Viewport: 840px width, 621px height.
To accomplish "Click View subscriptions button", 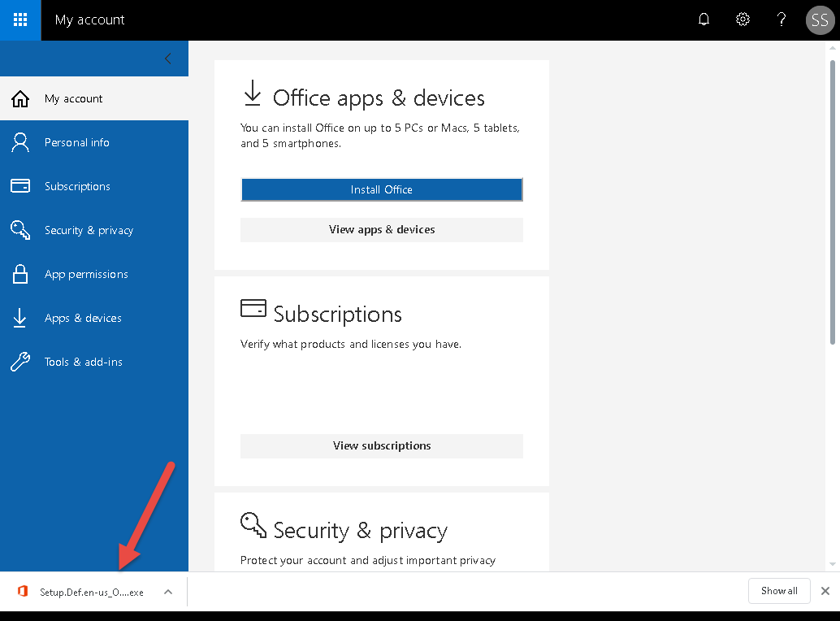I will (382, 445).
